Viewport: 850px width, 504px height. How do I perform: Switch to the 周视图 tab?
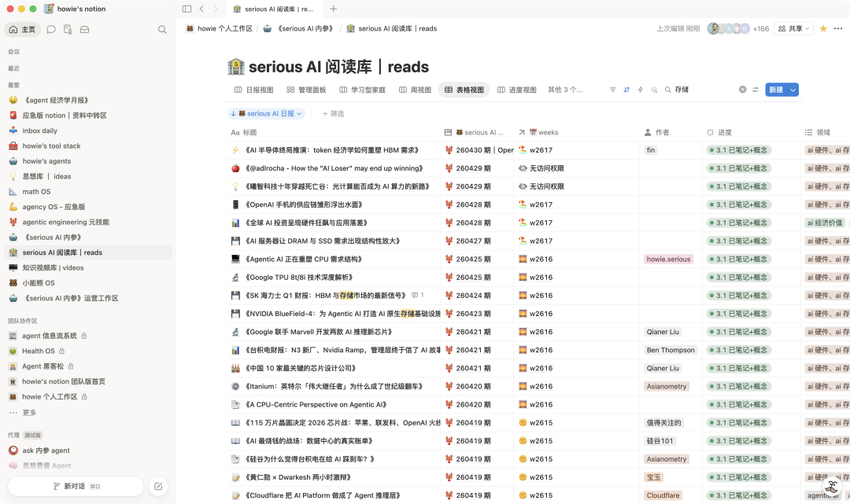coord(415,90)
